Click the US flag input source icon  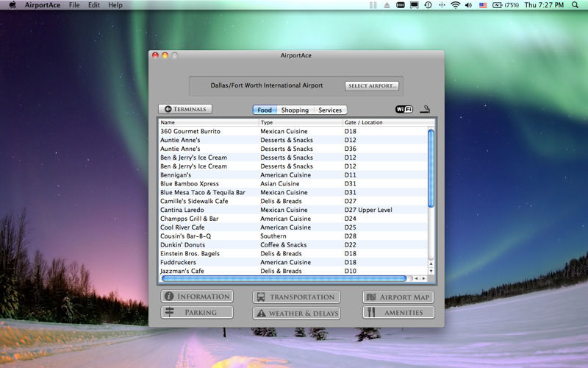click(483, 5)
